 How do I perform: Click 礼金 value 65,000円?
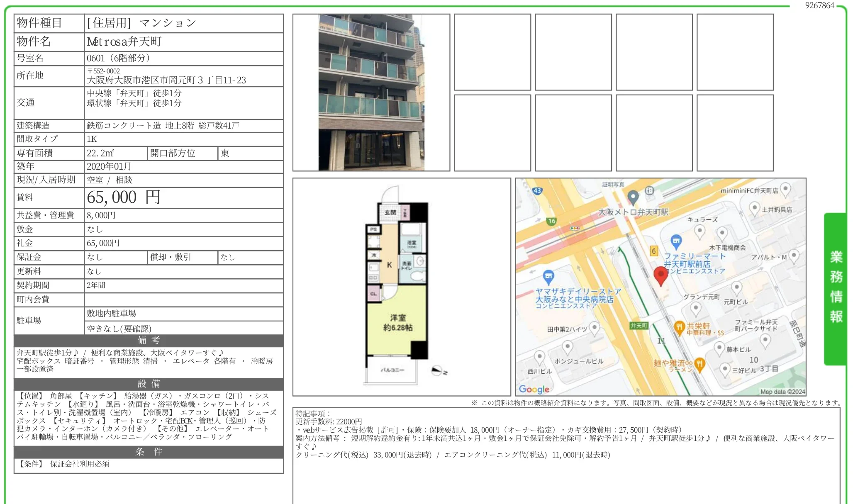pos(103,243)
